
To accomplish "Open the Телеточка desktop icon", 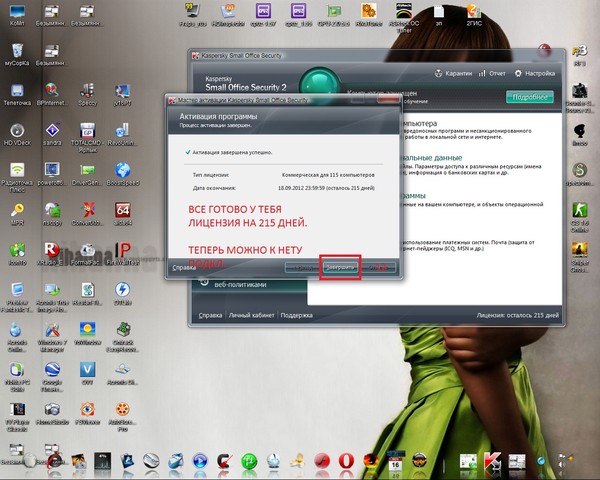I will [x=17, y=95].
